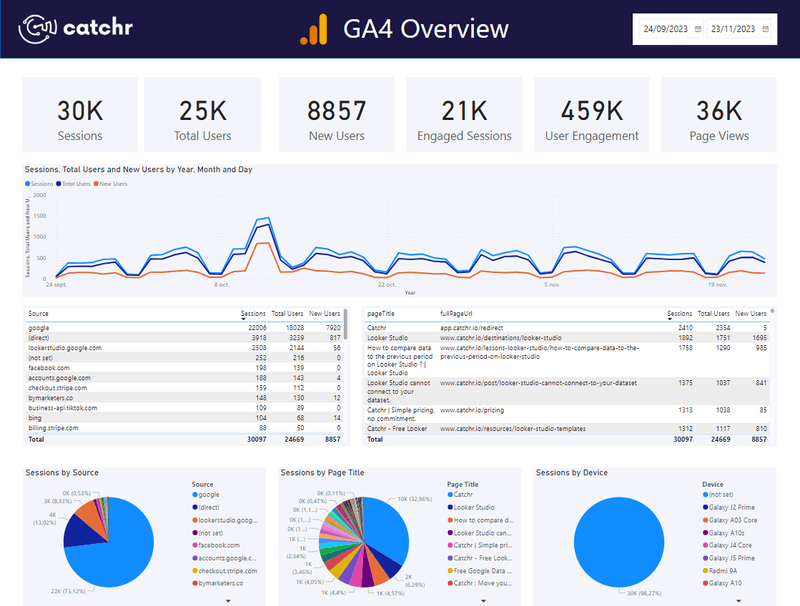Sort source table by Sessions column header
The width and height of the screenshot is (800, 606).
253,314
